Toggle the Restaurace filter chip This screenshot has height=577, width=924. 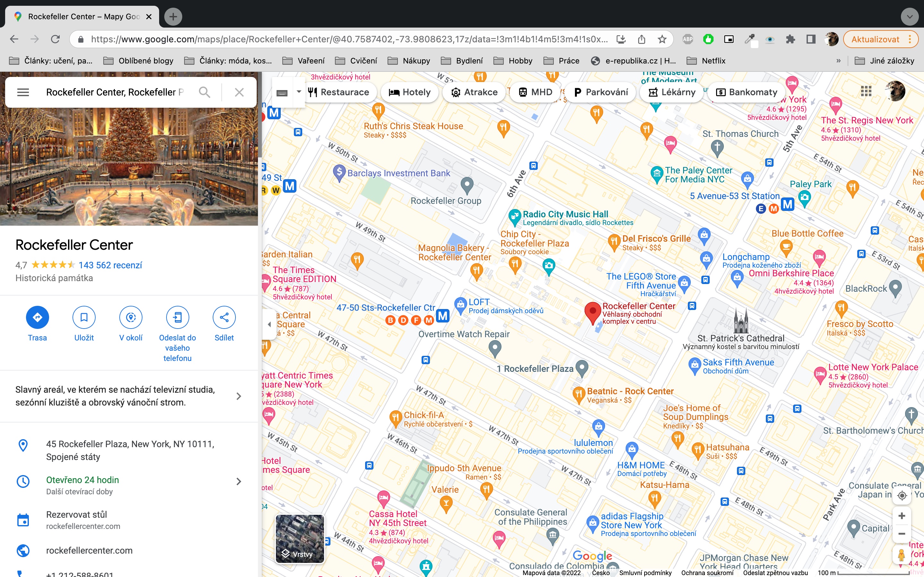(339, 92)
